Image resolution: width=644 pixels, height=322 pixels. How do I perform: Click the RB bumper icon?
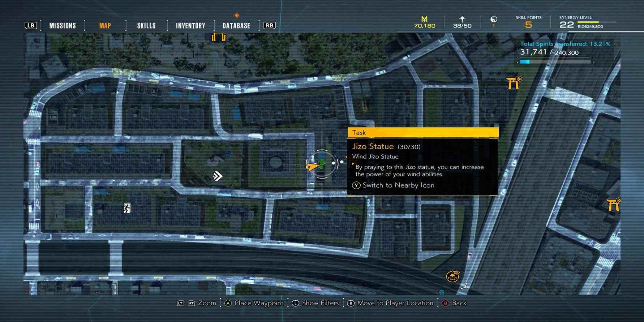[270, 25]
